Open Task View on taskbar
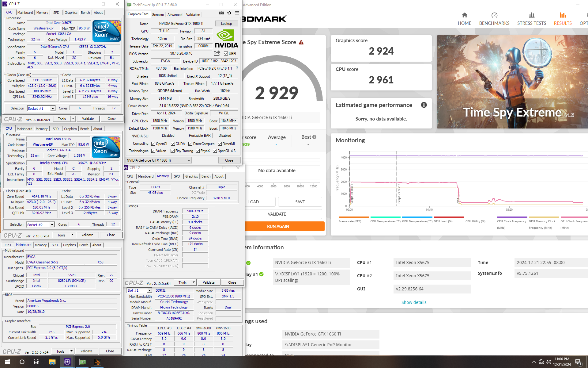 tap(37, 362)
